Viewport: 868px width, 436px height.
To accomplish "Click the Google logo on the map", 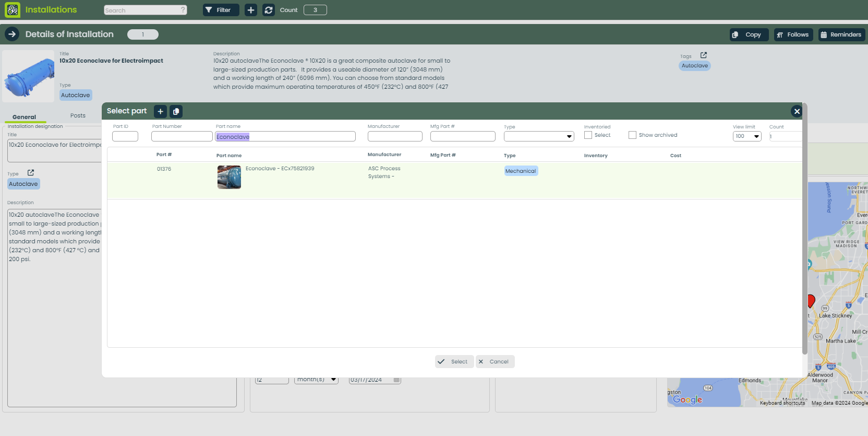I will (688, 399).
